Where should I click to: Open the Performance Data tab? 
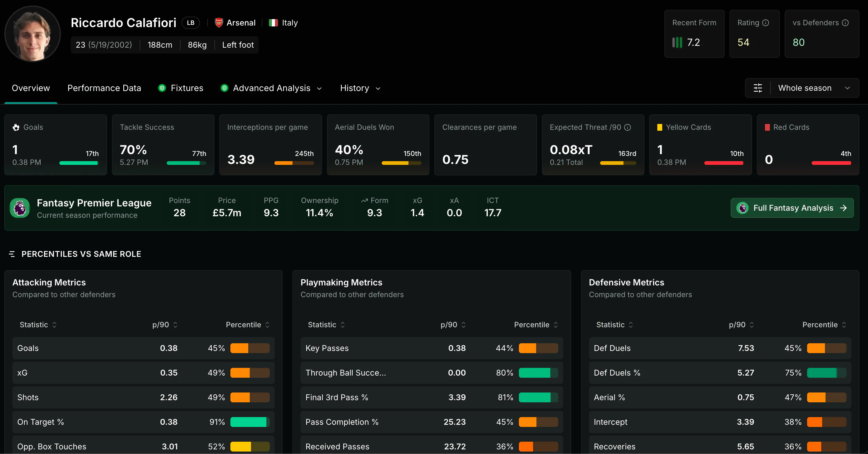[x=104, y=88]
